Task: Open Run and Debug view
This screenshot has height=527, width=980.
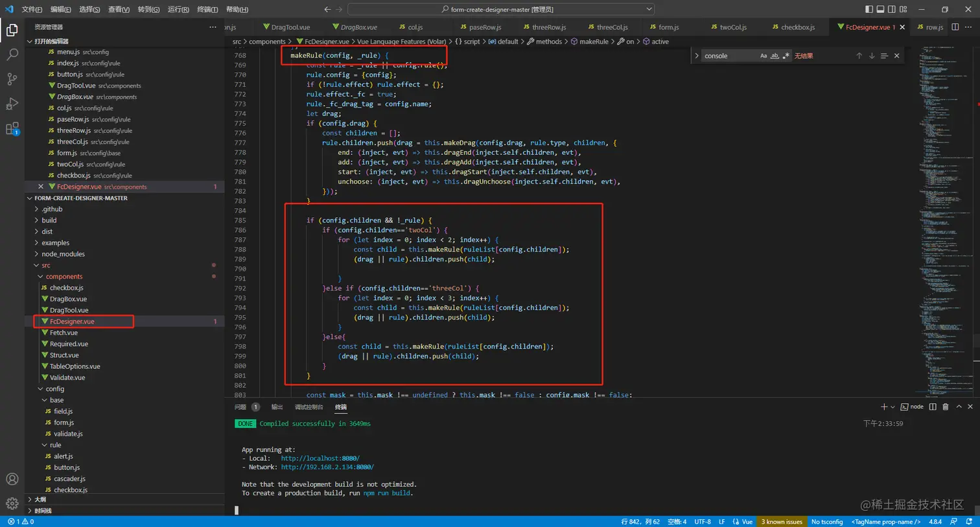Action: pyautogui.click(x=12, y=104)
